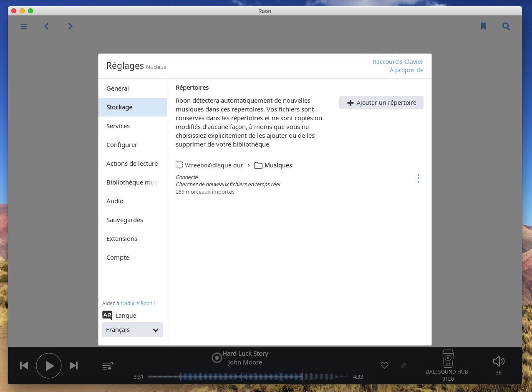Click the elapsed time 3:31

pyautogui.click(x=139, y=377)
